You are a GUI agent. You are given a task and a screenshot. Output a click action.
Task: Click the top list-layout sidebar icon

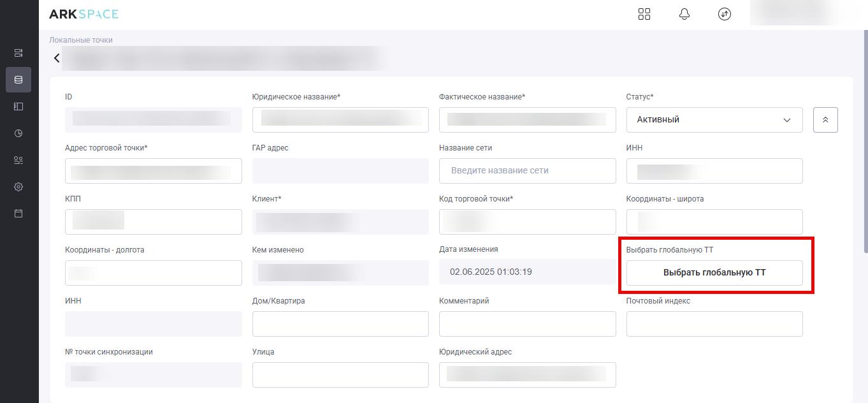click(x=18, y=53)
